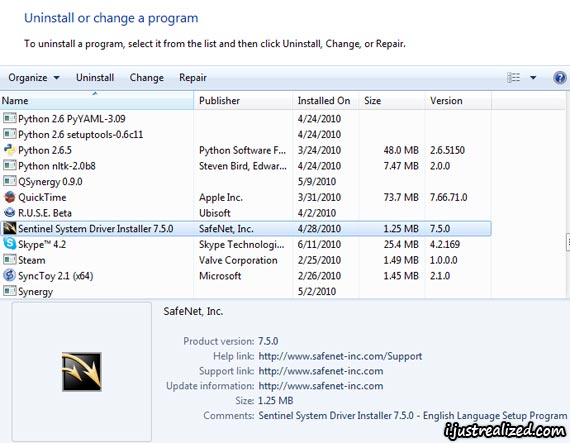The image size is (570, 443).
Task: Sort by the Installed On column header
Action: (x=326, y=101)
